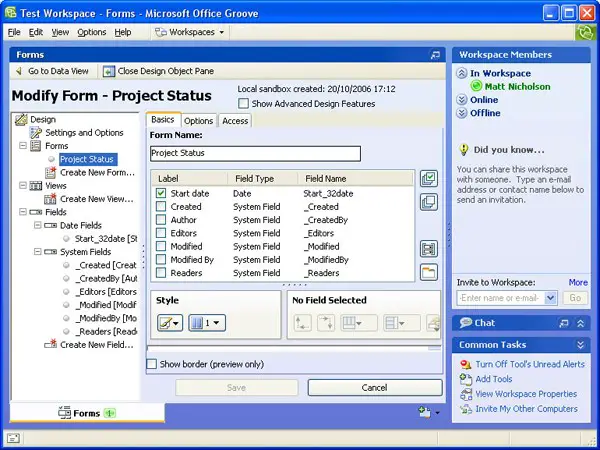Image resolution: width=600 pixels, height=450 pixels.
Task: Expand the Online members group
Action: click(462, 100)
